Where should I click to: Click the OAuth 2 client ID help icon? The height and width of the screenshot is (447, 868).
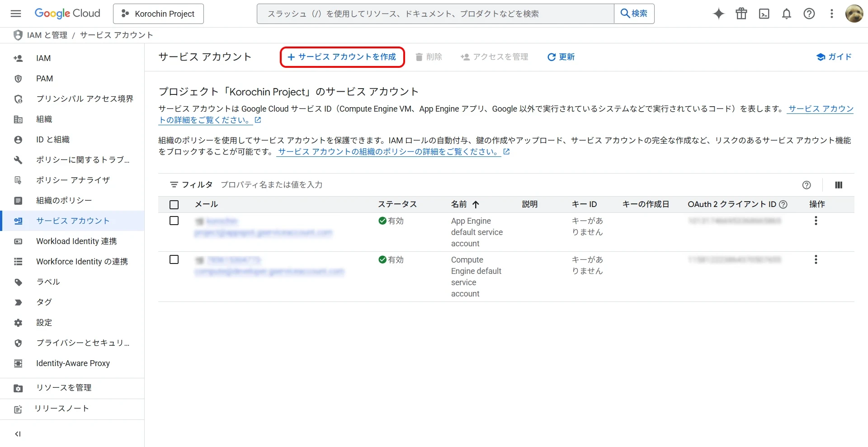click(783, 204)
